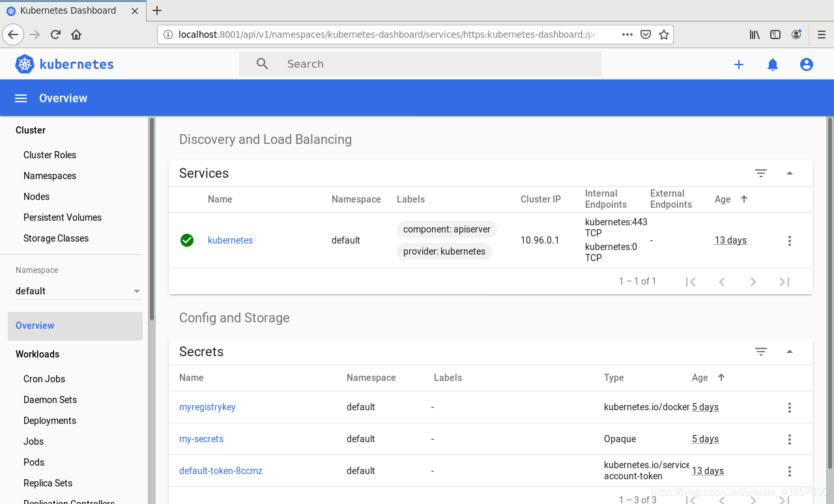Click the Search input field
The width and height of the screenshot is (834, 504).
(x=420, y=64)
